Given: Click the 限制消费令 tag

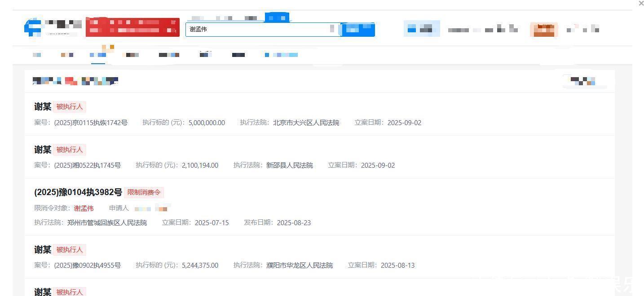Looking at the screenshot, I should (x=144, y=192).
